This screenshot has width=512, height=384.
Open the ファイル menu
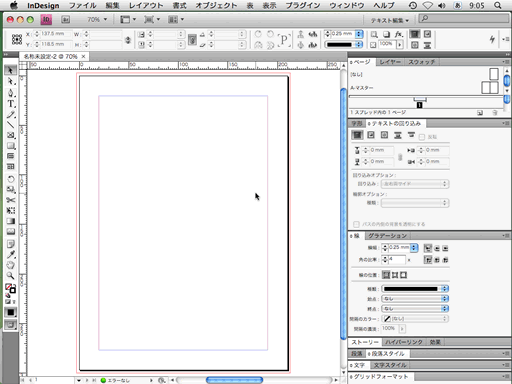(x=83, y=6)
